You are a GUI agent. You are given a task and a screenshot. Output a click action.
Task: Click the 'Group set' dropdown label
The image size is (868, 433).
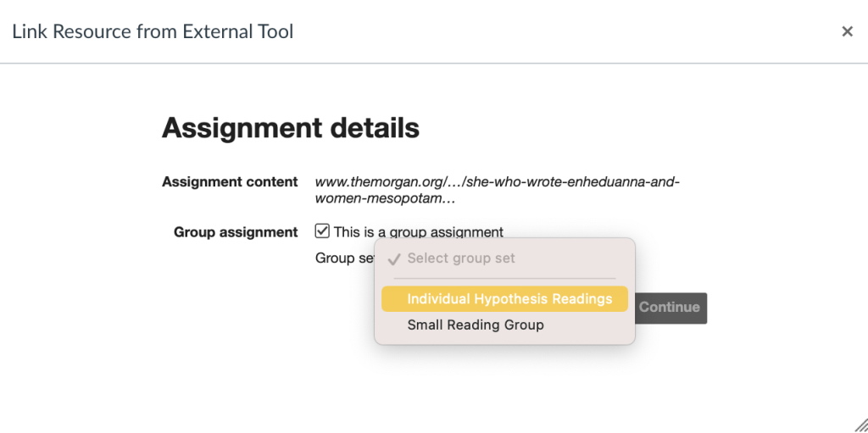coord(345,258)
